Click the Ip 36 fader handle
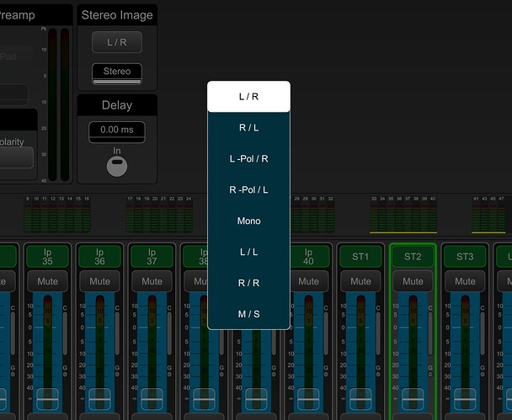Image resolution: width=512 pixels, height=420 pixels. (100, 399)
